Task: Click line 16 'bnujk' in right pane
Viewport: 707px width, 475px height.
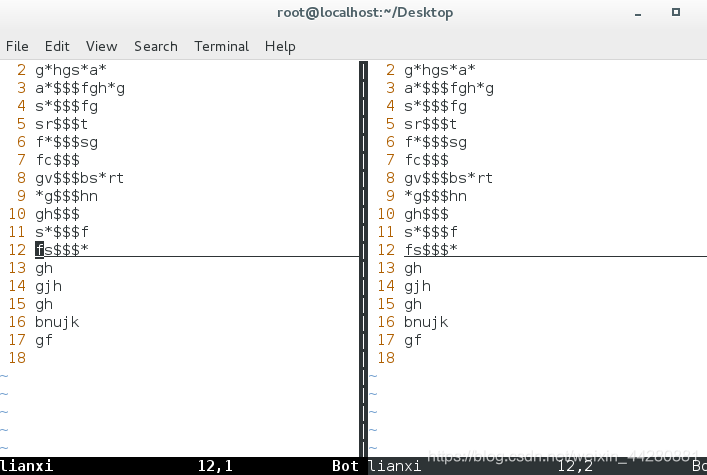Action: [426, 322]
